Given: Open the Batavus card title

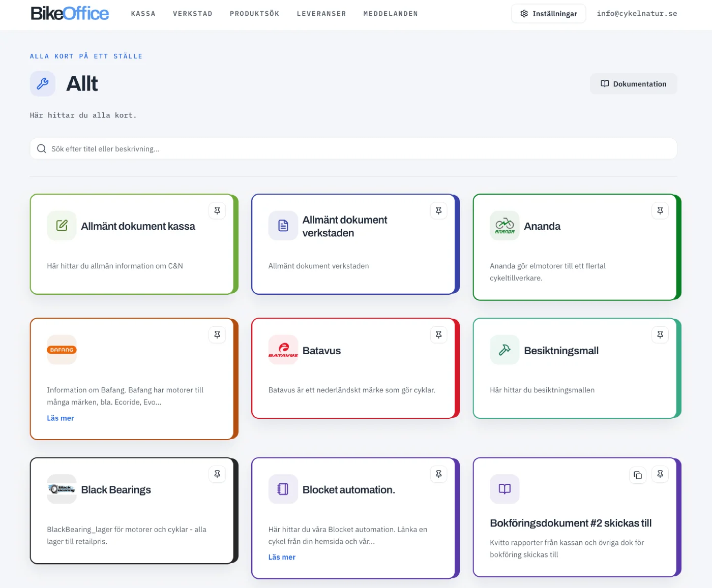Looking at the screenshot, I should click(x=321, y=351).
